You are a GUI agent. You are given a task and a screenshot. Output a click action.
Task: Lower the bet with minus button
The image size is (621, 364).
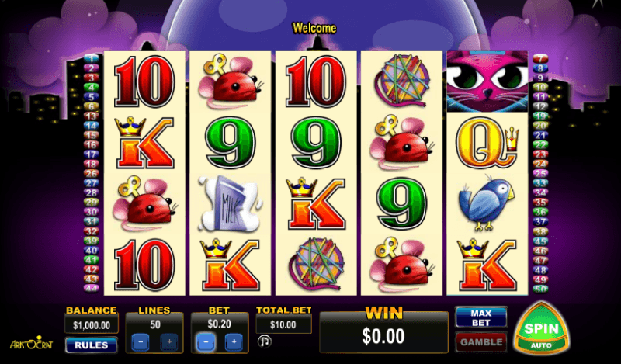click(205, 341)
